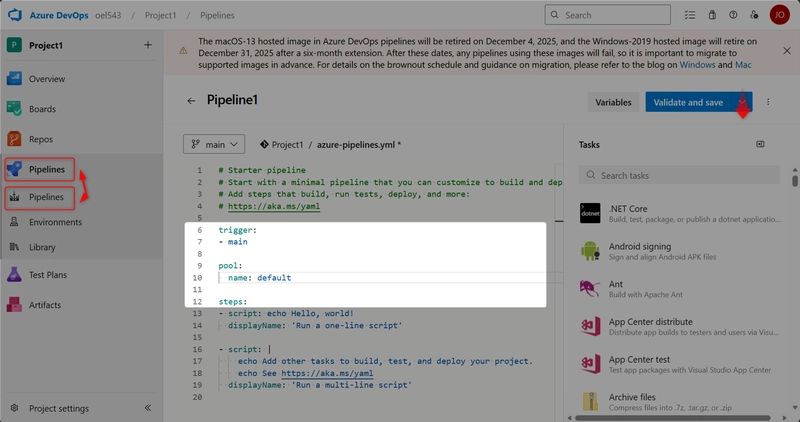
Task: Follow the Windows blog link in banner
Action: [x=697, y=64]
